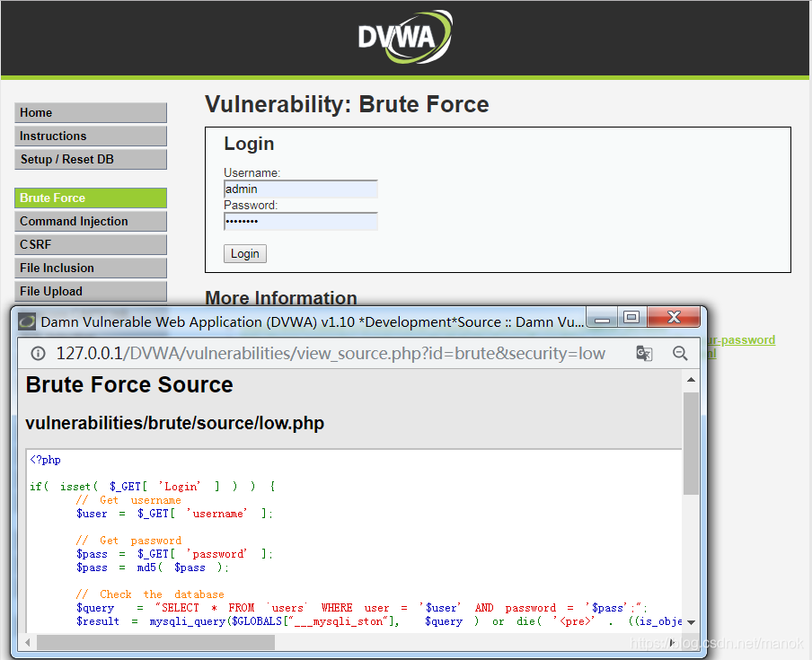
Task: Click the Username input field
Action: tap(301, 189)
